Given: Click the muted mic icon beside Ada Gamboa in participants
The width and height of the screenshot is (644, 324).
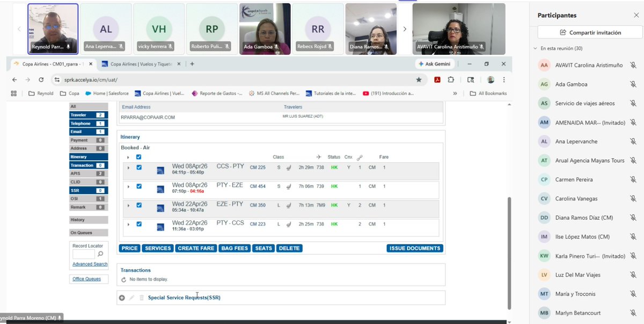Looking at the screenshot, I should [x=633, y=84].
